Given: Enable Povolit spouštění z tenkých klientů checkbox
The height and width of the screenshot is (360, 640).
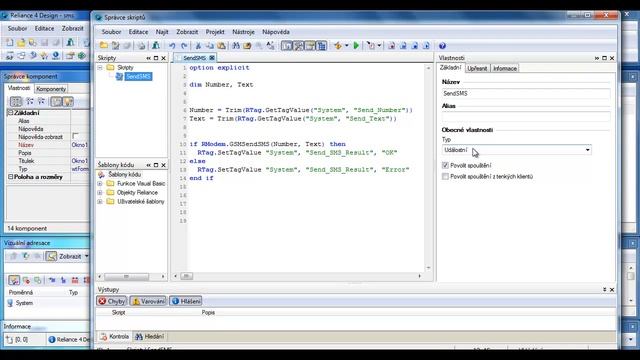Looking at the screenshot, I should 445,176.
